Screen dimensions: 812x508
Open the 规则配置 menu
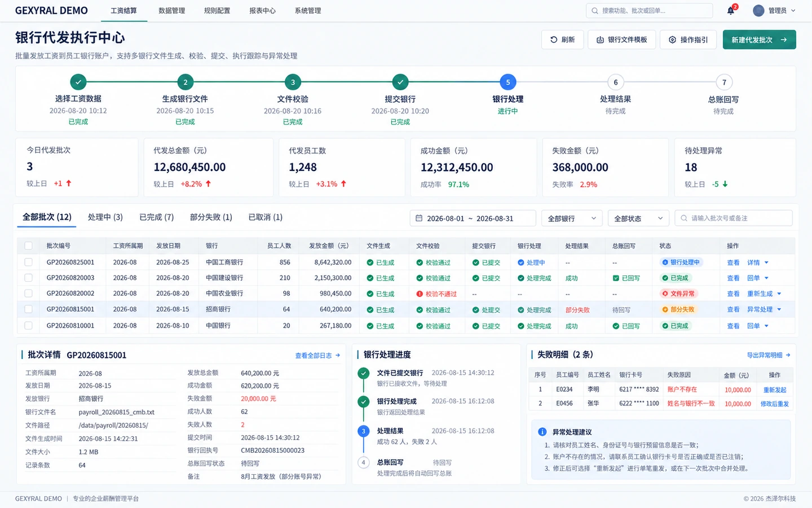217,11
